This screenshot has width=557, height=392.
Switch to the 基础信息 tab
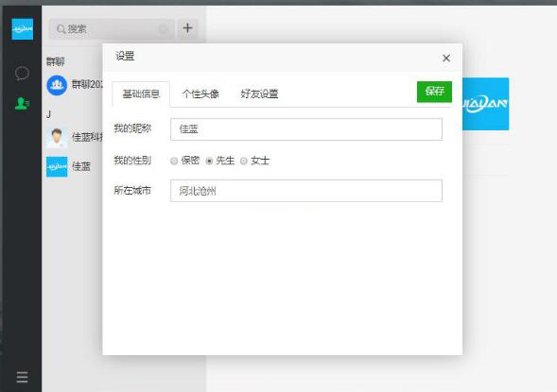click(141, 94)
